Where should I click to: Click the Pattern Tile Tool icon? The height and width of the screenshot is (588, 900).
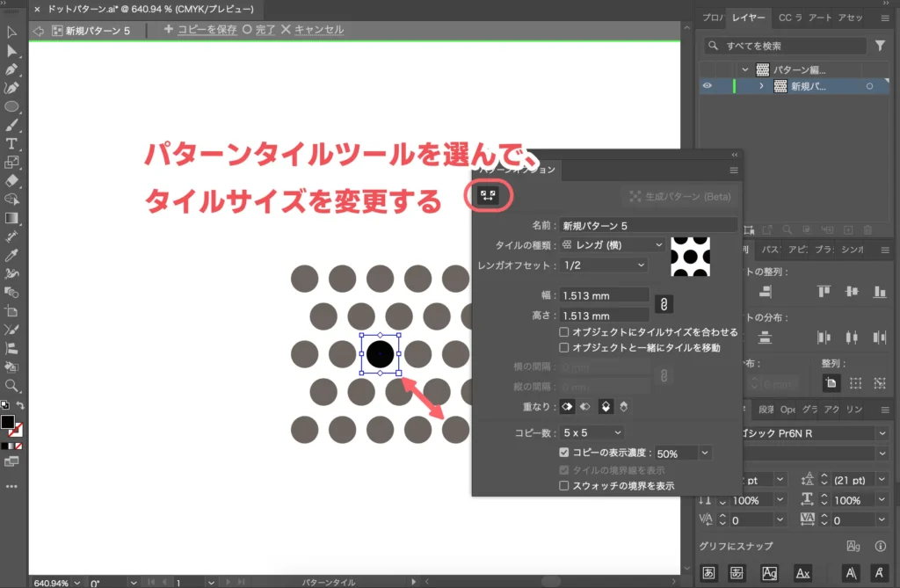[x=487, y=196]
